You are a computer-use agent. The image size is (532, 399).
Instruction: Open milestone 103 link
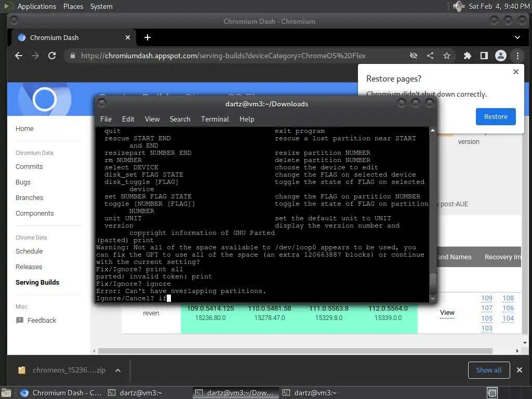[x=486, y=328]
